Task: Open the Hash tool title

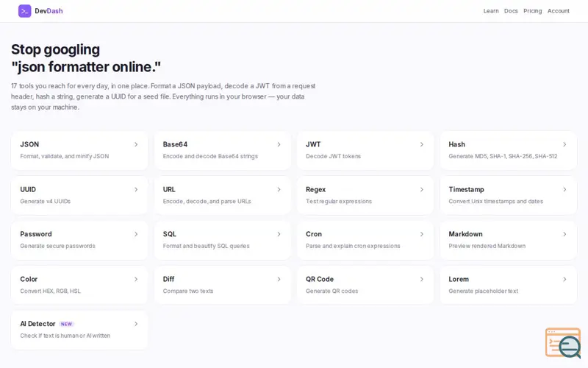Action: point(456,144)
